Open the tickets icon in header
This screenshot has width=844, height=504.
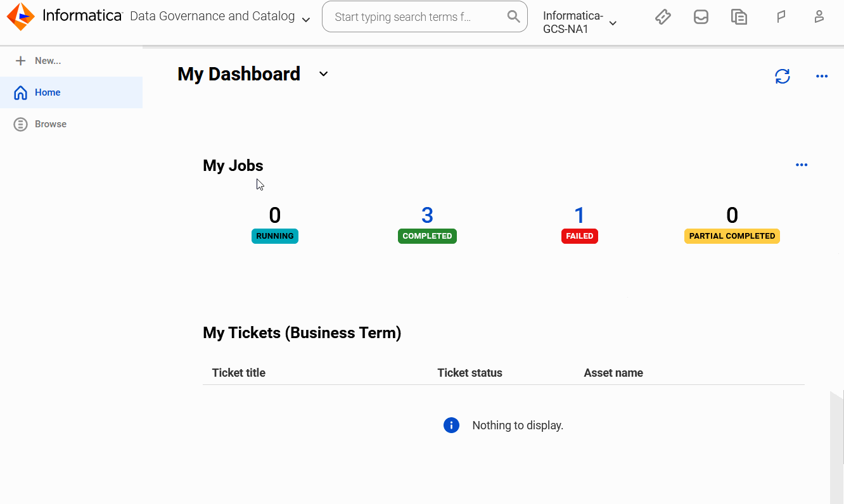pyautogui.click(x=663, y=17)
